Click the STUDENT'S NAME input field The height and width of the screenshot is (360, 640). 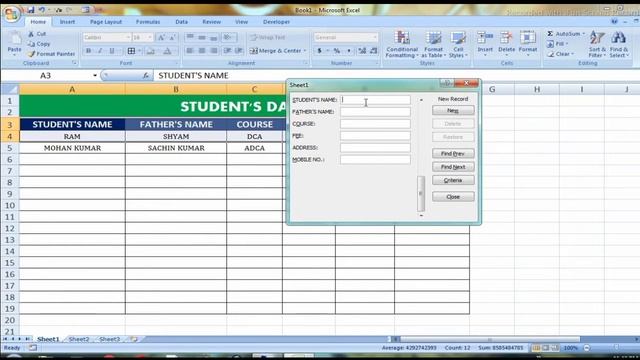375,100
